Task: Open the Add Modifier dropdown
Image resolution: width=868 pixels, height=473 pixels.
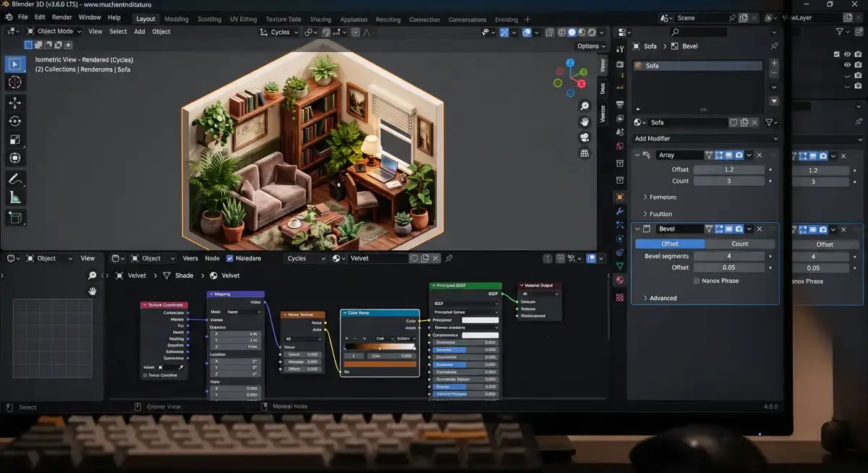Action: tap(705, 138)
